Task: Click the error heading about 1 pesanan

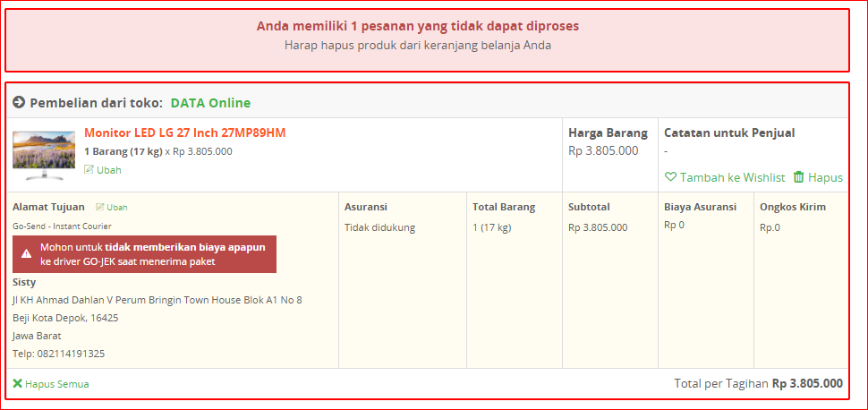Action: click(x=418, y=26)
